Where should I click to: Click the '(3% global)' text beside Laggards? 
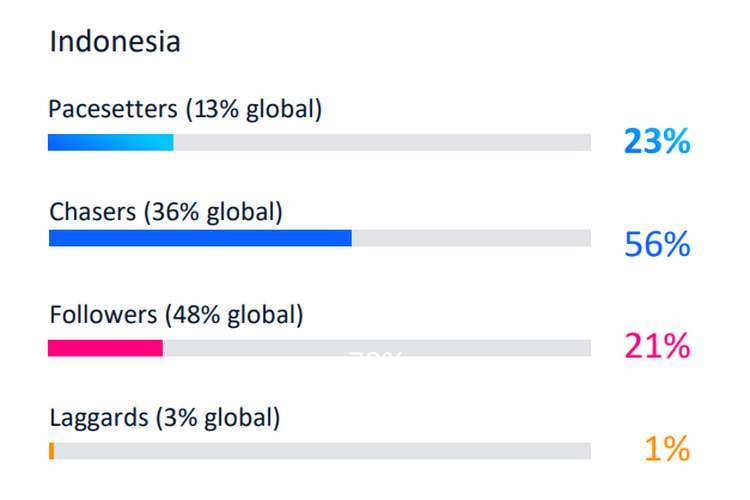pyautogui.click(x=217, y=418)
